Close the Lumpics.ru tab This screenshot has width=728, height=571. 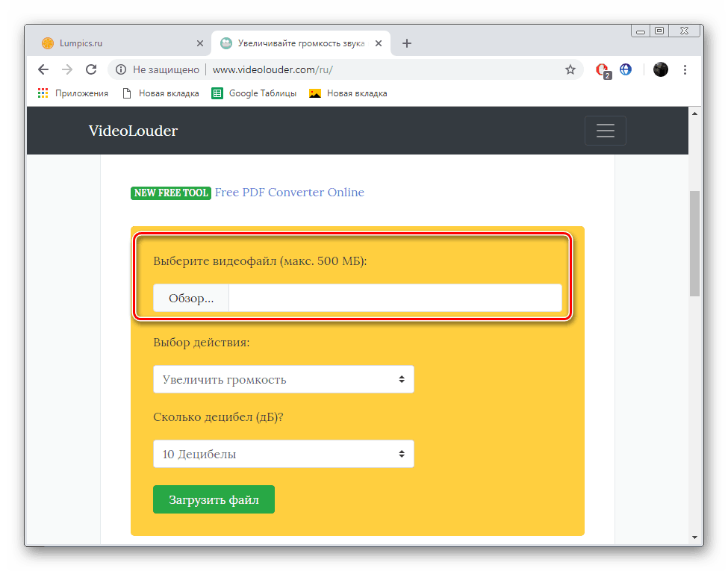(199, 43)
